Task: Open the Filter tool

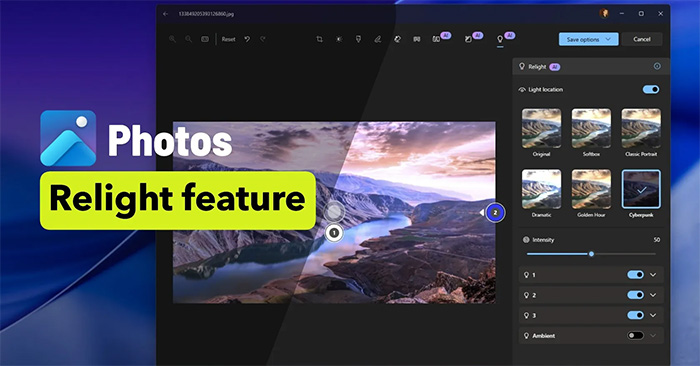Action: (358, 39)
